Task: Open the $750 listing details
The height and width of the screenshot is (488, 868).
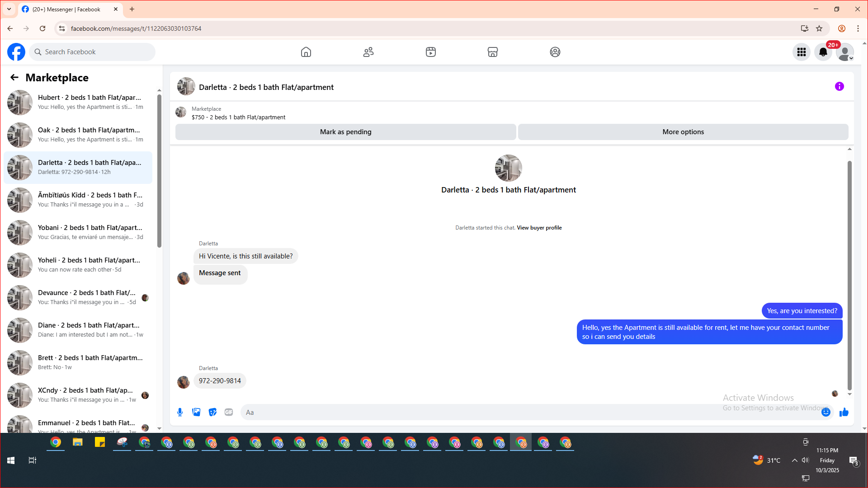Action: click(x=238, y=117)
